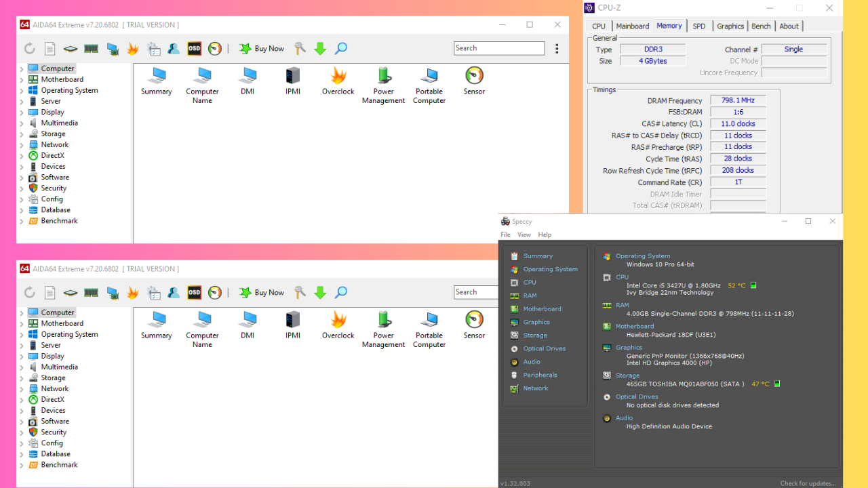Open three-dot menu in top AIDA64 window
Screen dimensions: 868x488
pyautogui.click(x=557, y=49)
